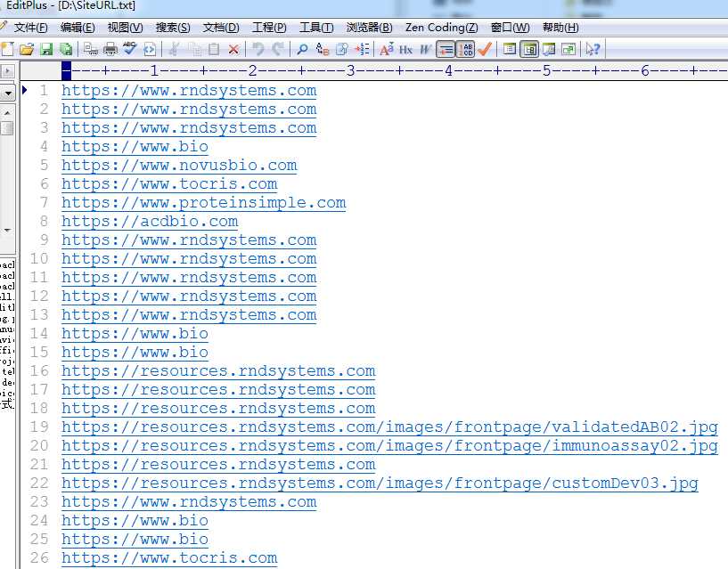Screen dimensions: 728x569
Task: Toggle the W Word Wrap icon
Action: [425, 49]
